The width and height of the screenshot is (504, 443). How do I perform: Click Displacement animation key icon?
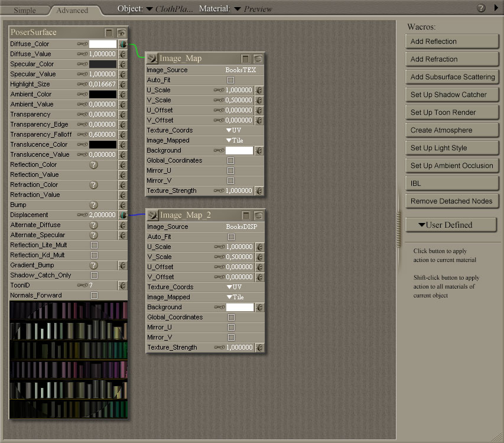coord(83,215)
